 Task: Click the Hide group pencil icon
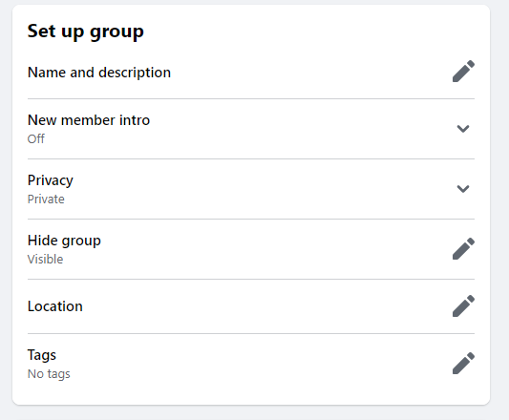click(x=463, y=248)
